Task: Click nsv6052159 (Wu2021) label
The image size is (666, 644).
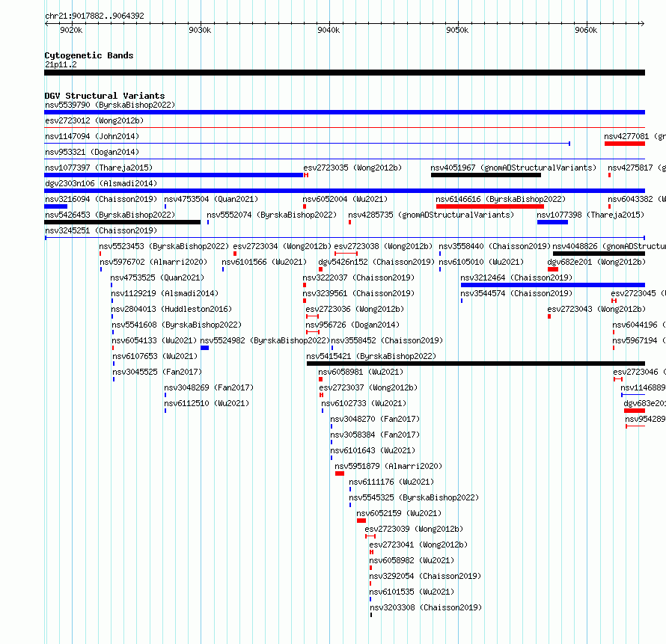Action: [399, 513]
